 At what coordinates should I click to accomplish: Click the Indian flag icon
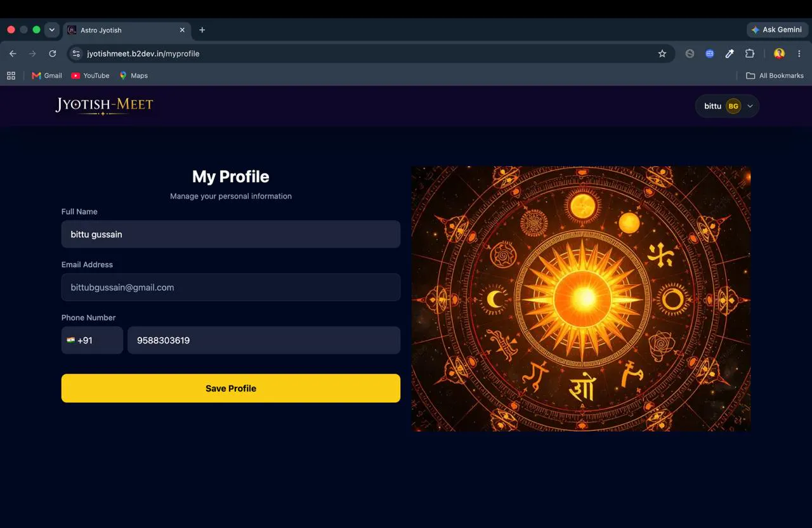click(x=71, y=340)
